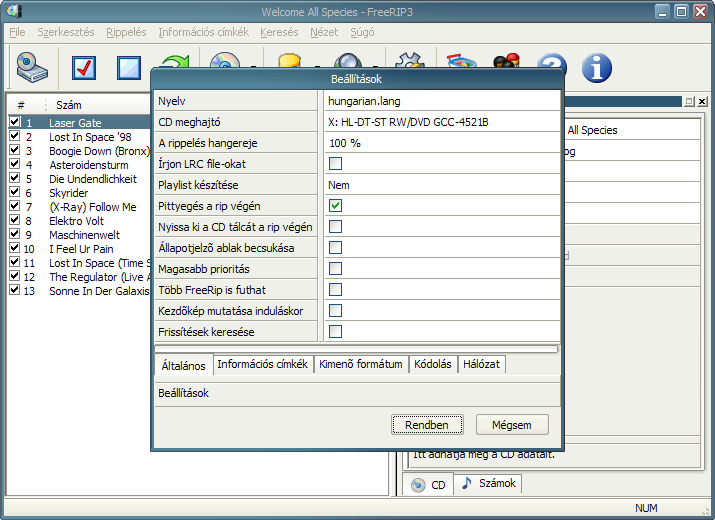Viewport: 715px width, 520px height.
Task: Uncheck Pittyegés a rip végén checkbox
Action: pos(335,206)
